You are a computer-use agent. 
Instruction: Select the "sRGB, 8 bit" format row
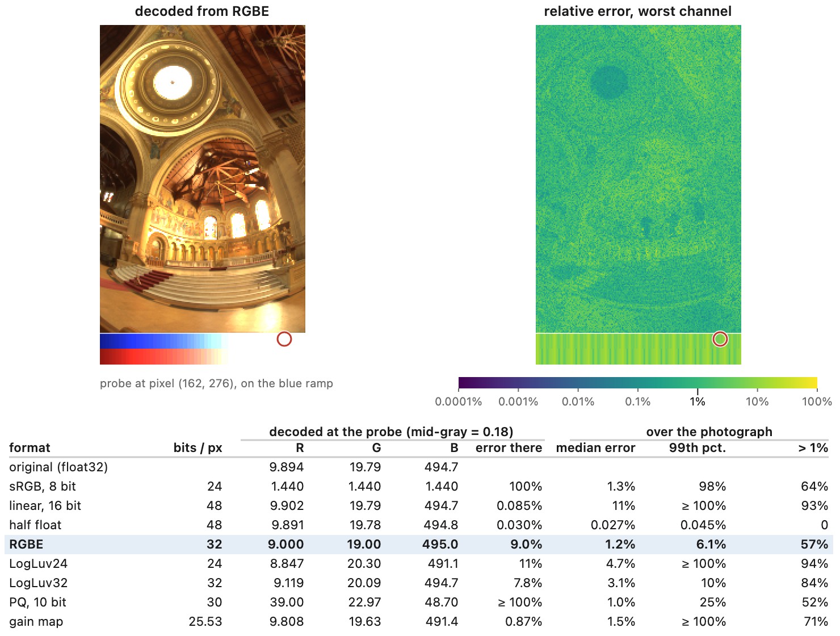coord(419,487)
